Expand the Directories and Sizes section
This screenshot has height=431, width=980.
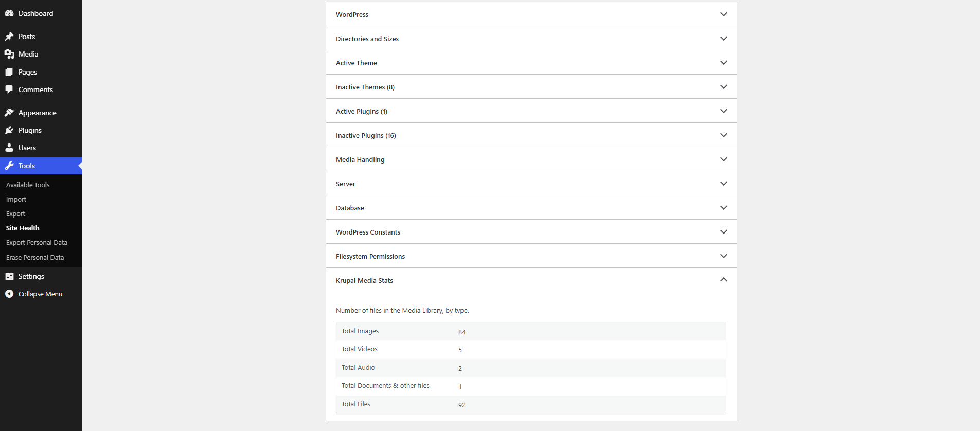(531, 39)
